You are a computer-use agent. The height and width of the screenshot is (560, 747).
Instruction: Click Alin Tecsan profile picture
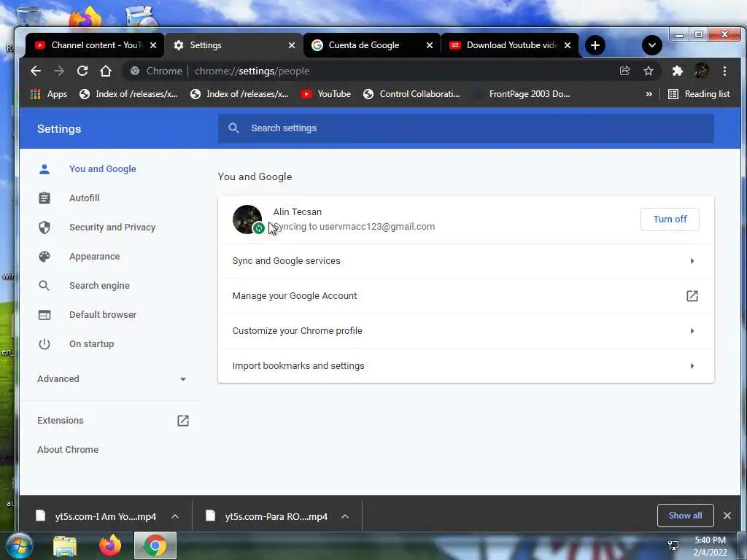[x=247, y=219]
